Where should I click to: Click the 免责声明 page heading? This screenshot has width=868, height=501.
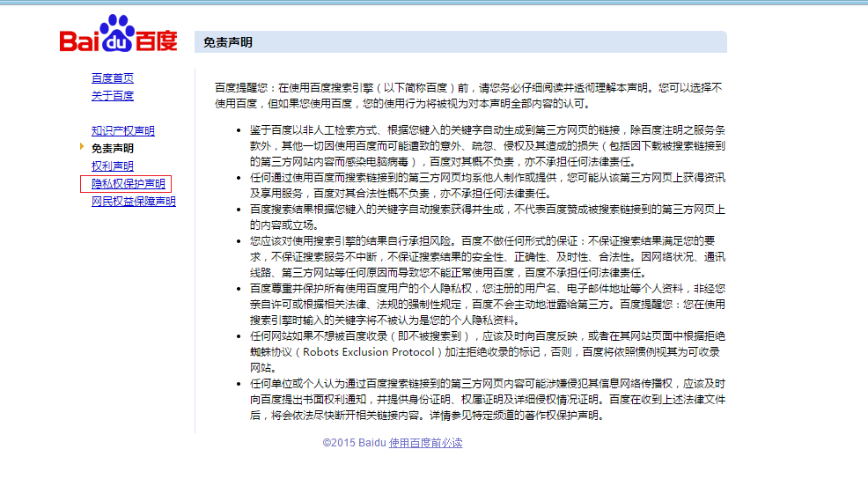[x=227, y=42]
